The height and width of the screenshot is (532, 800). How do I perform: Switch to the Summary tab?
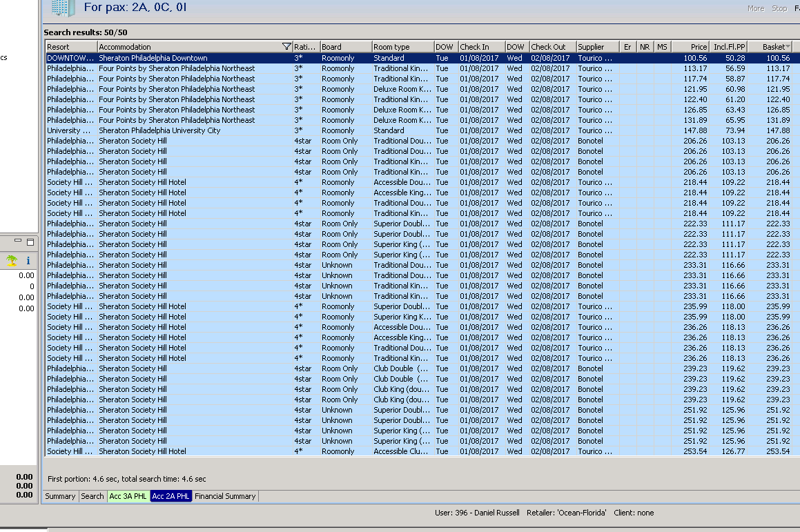coord(60,496)
